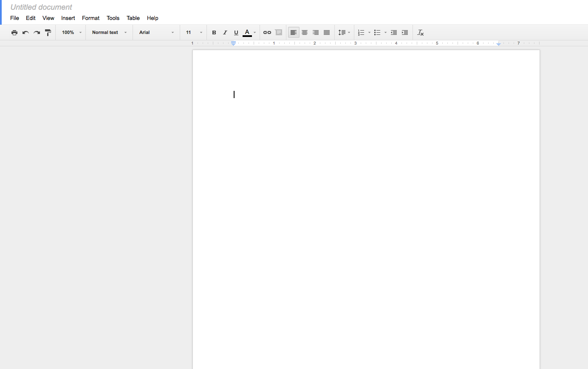This screenshot has height=369, width=588.
Task: Open the line spacing dropdown
Action: point(344,32)
